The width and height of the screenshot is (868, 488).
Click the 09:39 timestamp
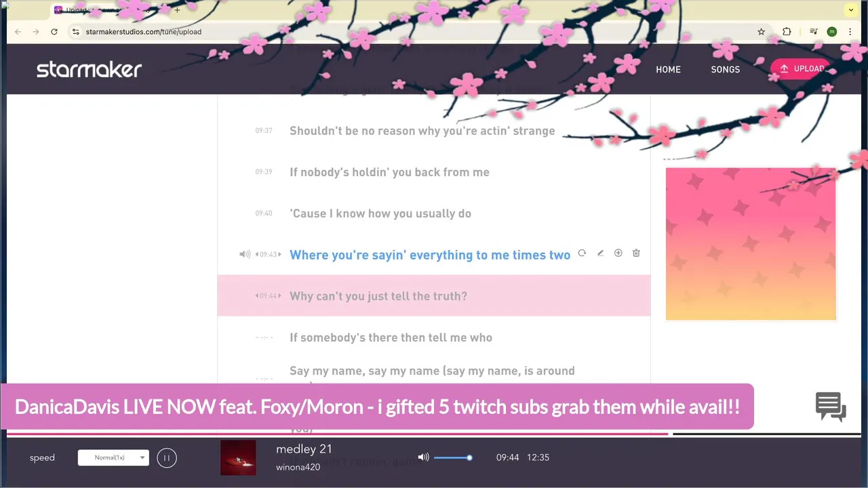tap(264, 171)
